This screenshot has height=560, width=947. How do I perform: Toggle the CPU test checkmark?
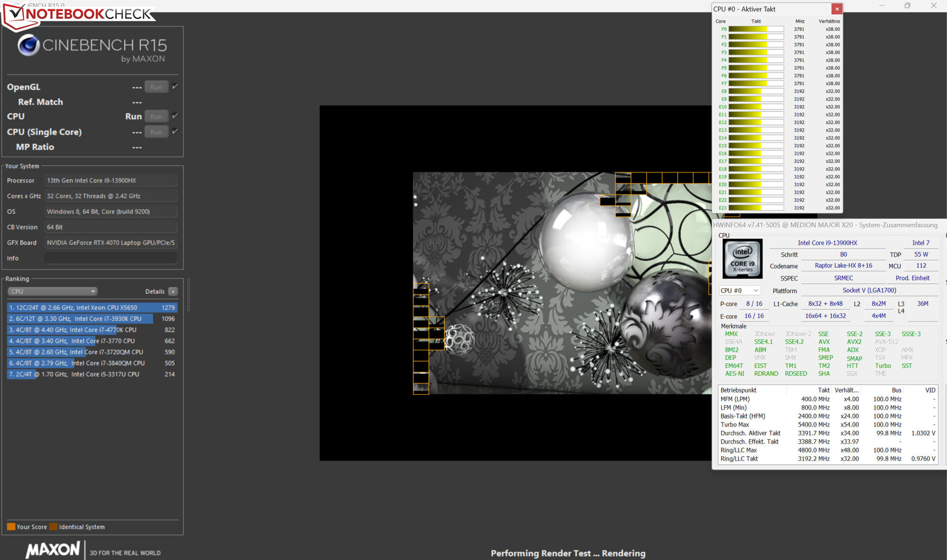click(175, 116)
